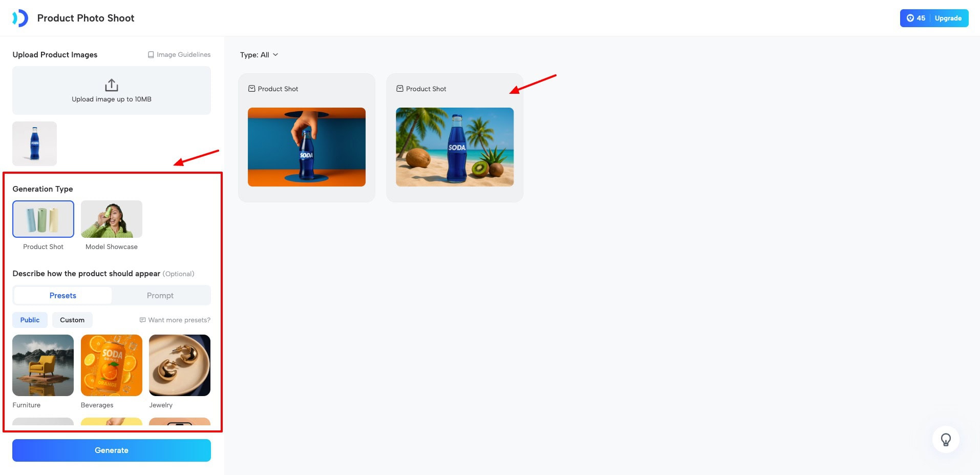Viewport: 980px width, 475px height.
Task: Choose the Furniture preset thumbnail
Action: tap(43, 365)
